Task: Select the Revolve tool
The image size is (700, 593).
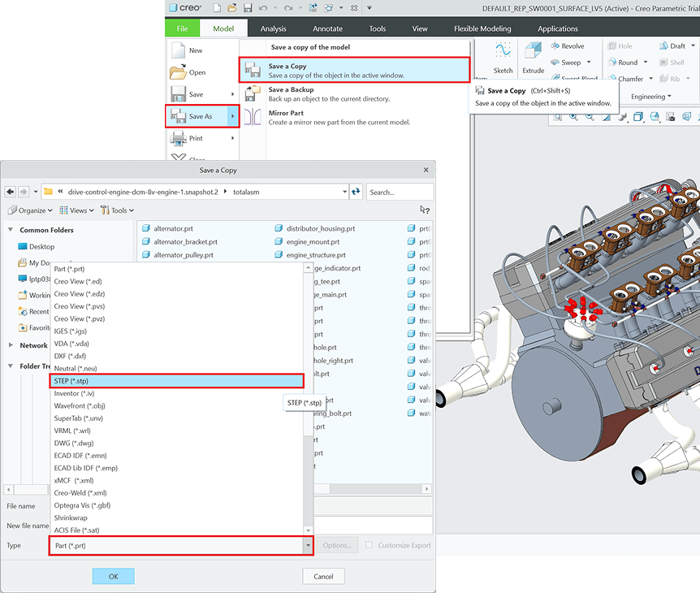Action: [568, 46]
